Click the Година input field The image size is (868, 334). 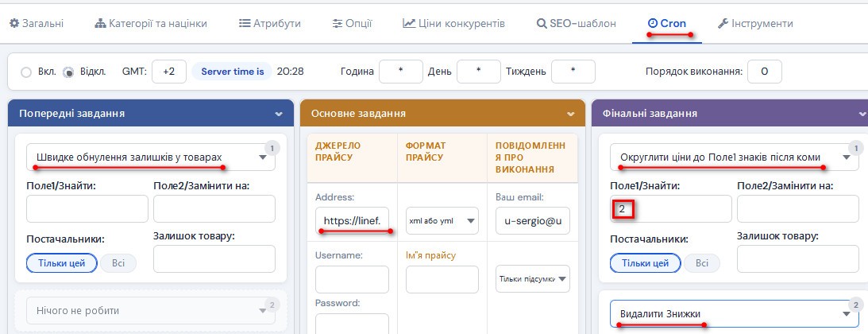401,72
